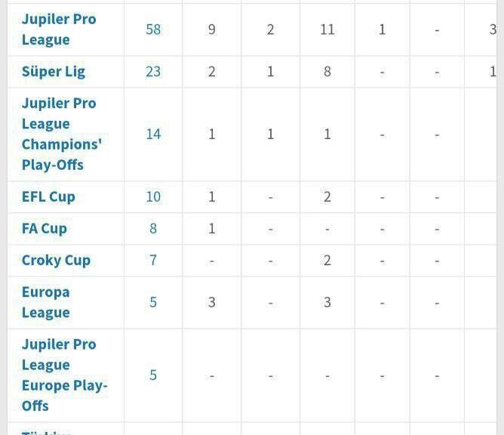Click the 5 appearances for Europa League
The height and width of the screenshot is (435, 504).
[x=153, y=302]
